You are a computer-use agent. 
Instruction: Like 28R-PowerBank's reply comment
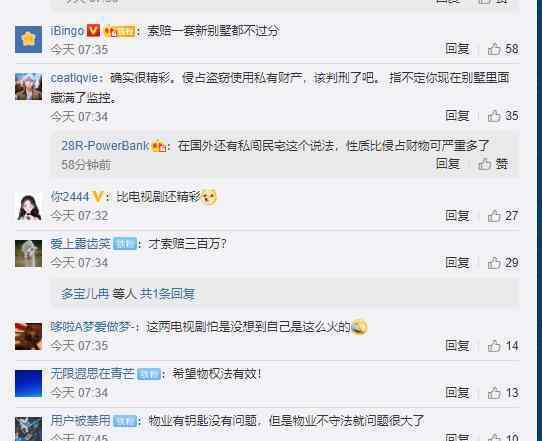coord(493,164)
